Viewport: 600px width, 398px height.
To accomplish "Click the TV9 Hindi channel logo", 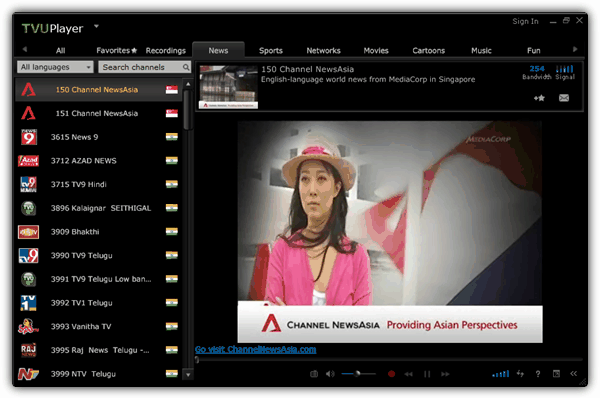I will pyautogui.click(x=28, y=184).
